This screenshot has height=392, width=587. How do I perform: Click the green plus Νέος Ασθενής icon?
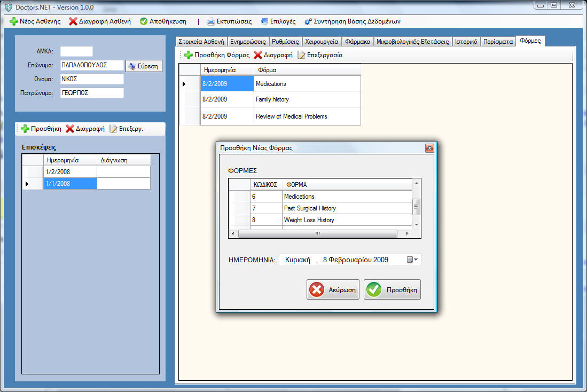[x=14, y=22]
